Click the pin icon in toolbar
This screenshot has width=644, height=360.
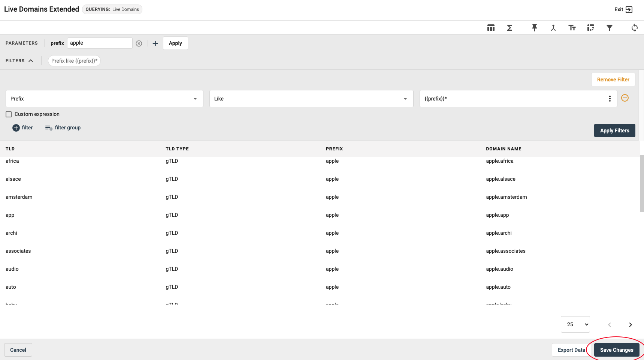pos(535,28)
